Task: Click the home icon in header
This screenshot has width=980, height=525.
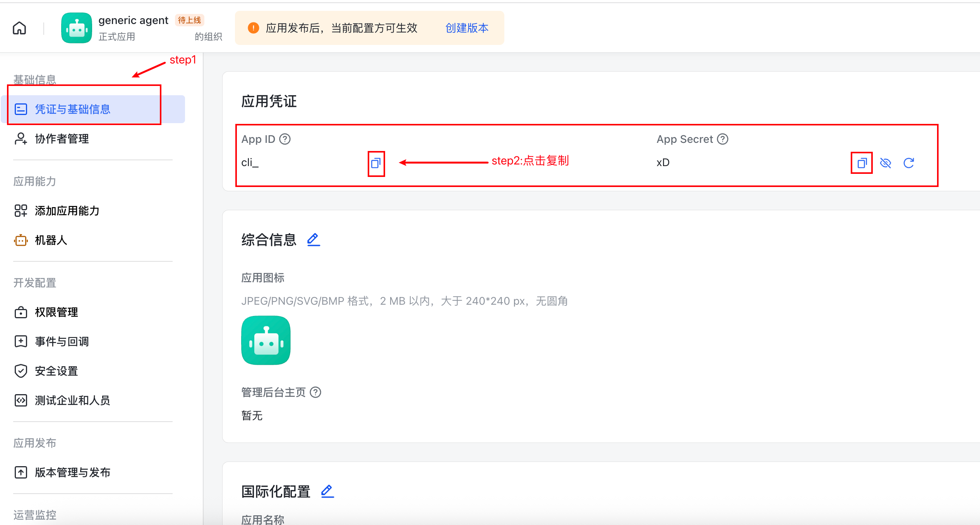Action: pos(19,28)
